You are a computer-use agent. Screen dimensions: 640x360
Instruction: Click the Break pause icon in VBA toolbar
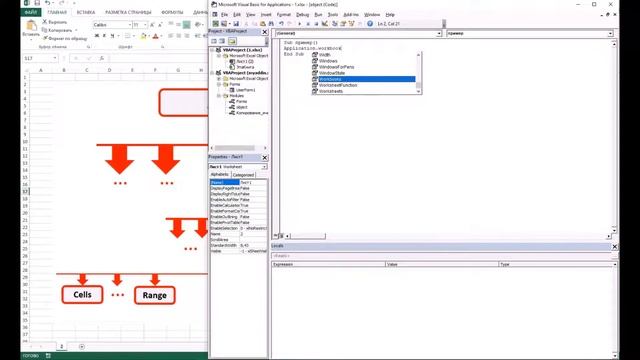pos(308,24)
